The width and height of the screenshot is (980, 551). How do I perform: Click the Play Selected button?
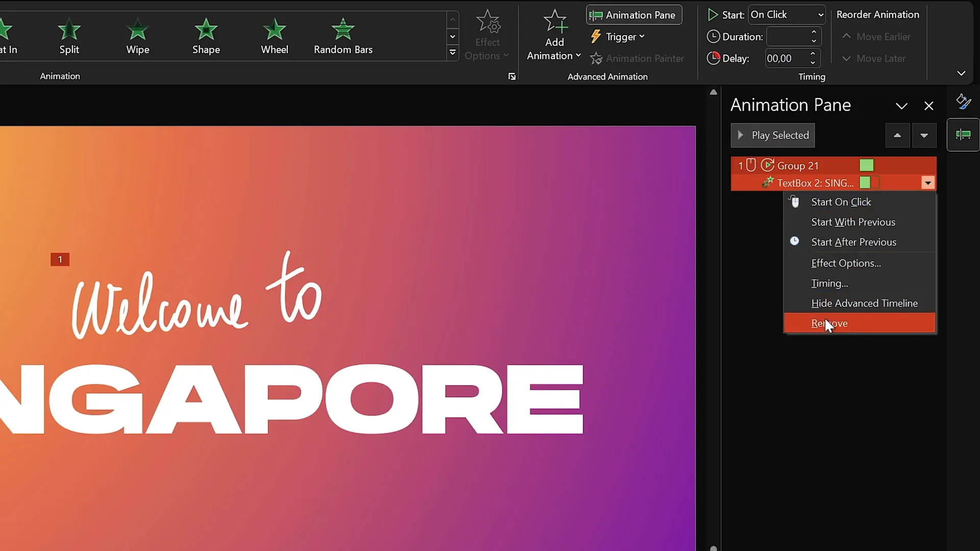click(x=772, y=135)
